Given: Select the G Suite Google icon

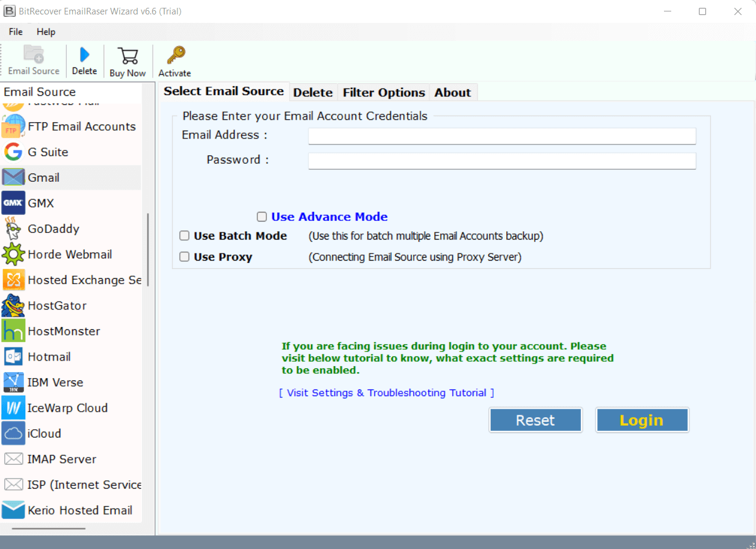Looking at the screenshot, I should pos(13,152).
